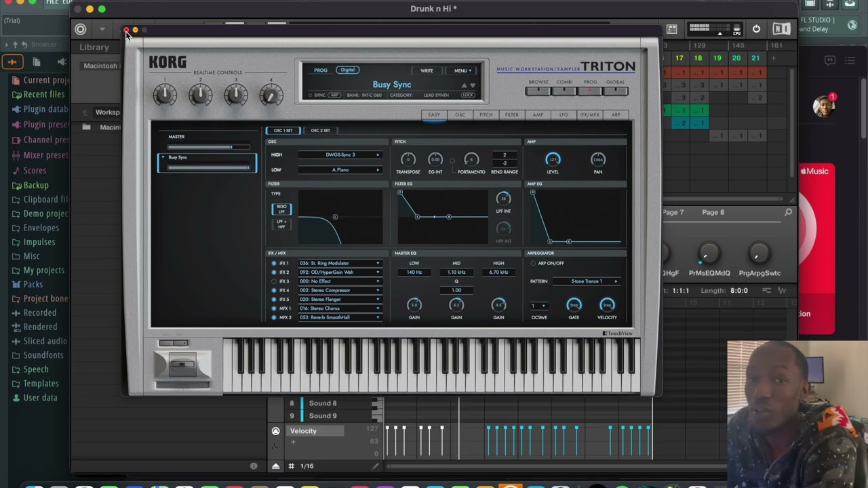This screenshot has width=868, height=488.
Task: Click the MID EQ frequency 1.10 kHz field
Action: tap(456, 272)
